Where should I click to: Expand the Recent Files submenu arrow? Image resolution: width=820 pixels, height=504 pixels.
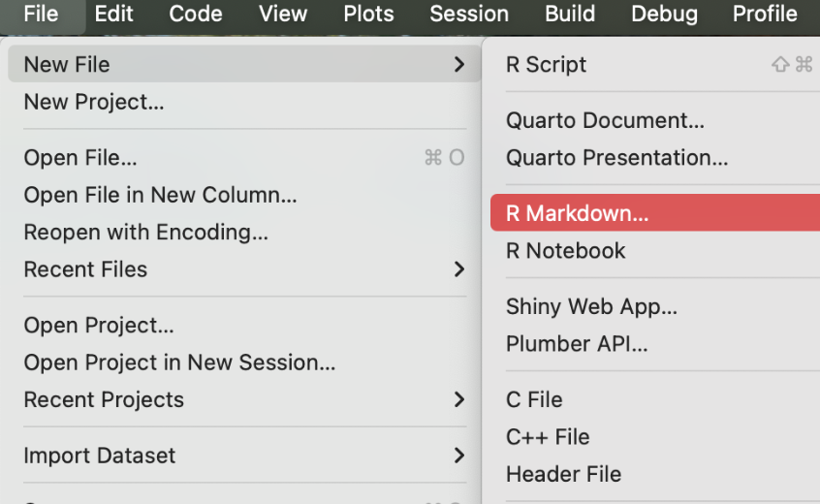click(x=458, y=269)
